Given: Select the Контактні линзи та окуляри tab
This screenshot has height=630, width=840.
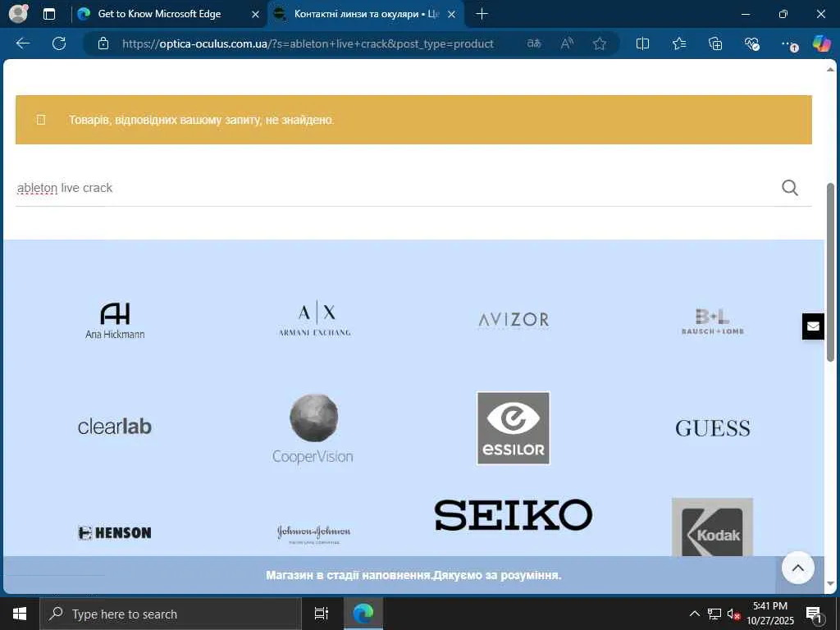Looking at the screenshot, I should pos(366,14).
